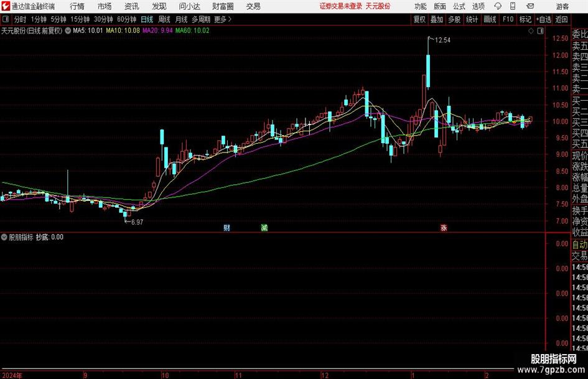Switch to the 月线 monthly tab
Image resolution: width=588 pixels, height=379 pixels.
pos(182,19)
